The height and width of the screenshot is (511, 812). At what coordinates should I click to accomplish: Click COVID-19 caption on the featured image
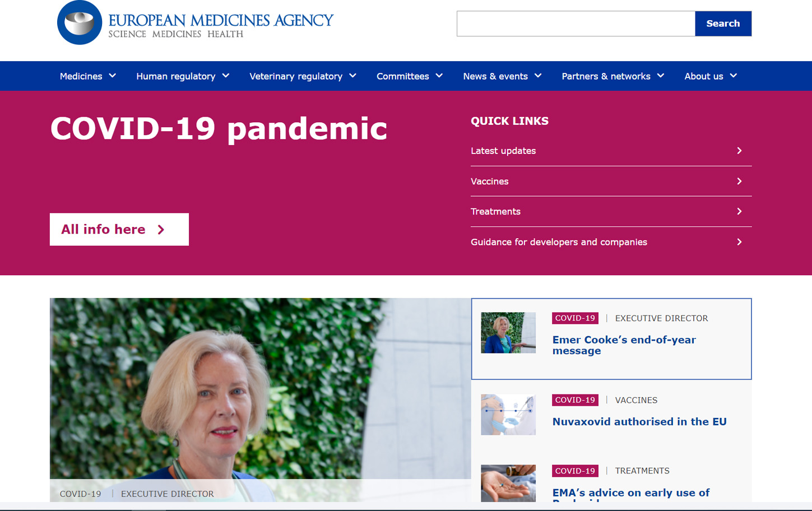click(x=81, y=494)
